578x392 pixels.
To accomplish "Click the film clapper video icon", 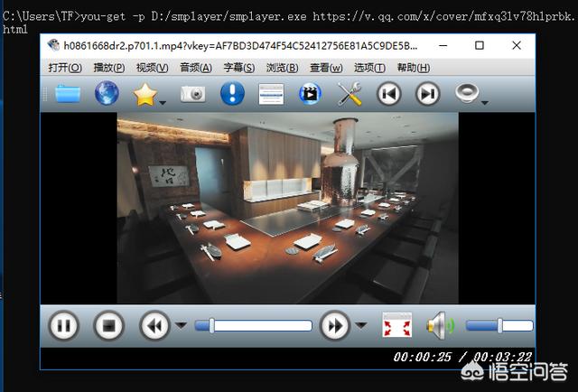I will (310, 94).
